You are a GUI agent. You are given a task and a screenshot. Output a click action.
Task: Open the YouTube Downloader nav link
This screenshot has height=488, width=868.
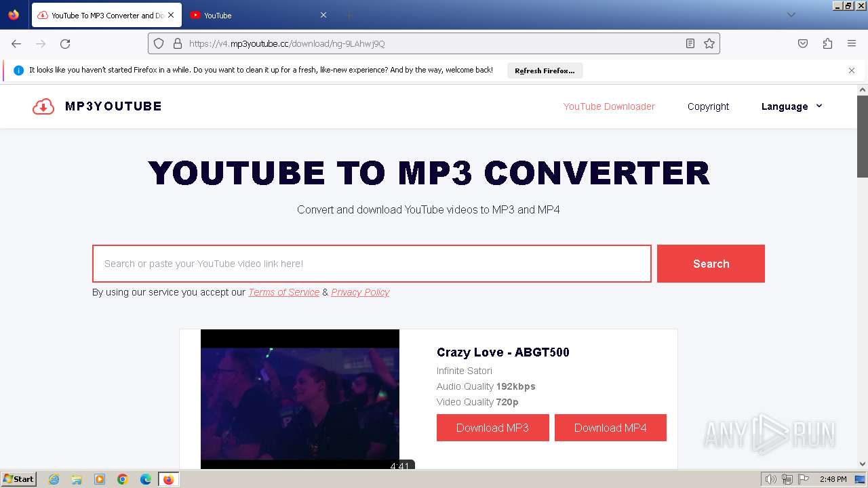609,106
